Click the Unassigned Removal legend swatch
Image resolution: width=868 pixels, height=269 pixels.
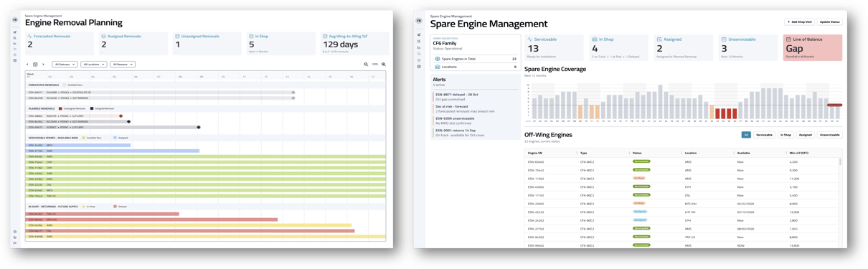[60, 108]
